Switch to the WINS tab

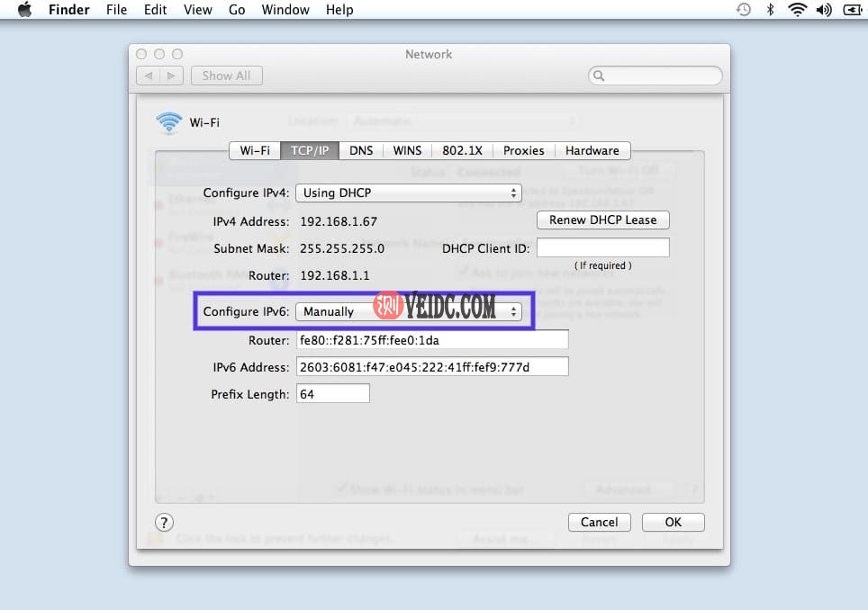coord(407,150)
